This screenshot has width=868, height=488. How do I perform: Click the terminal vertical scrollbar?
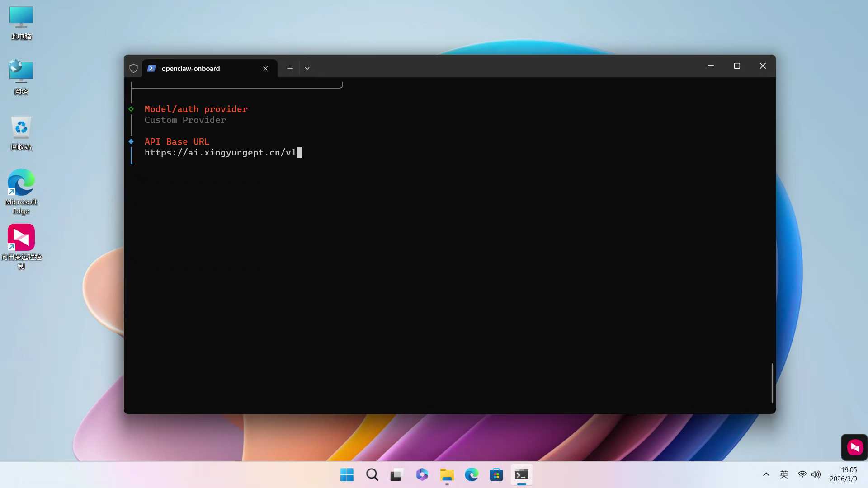(x=772, y=382)
